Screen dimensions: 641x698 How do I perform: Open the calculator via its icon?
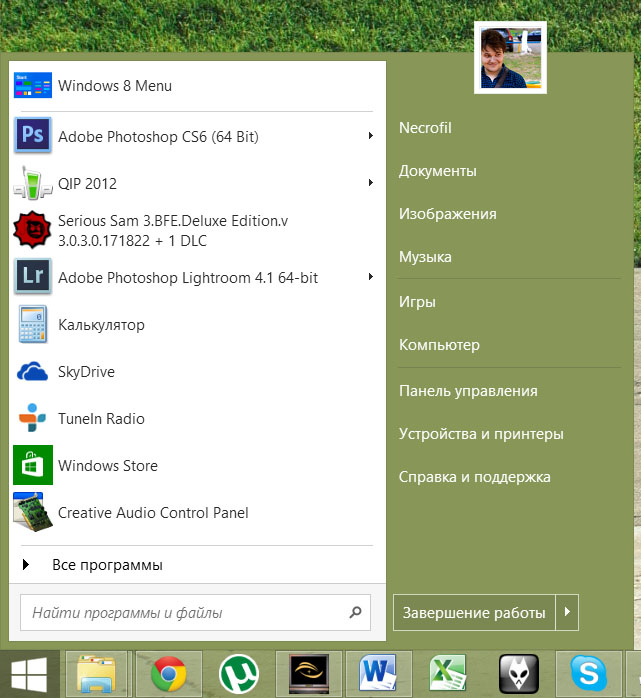pos(32,324)
